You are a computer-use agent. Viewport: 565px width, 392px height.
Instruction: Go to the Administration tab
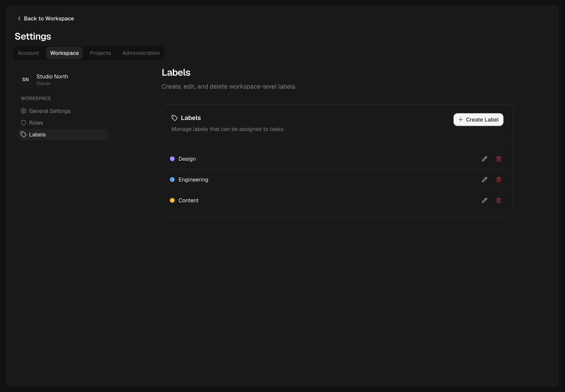pos(141,53)
